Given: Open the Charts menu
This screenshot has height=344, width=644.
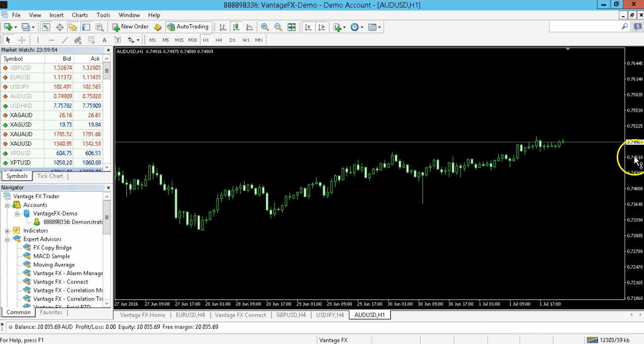Looking at the screenshot, I should 79,15.
